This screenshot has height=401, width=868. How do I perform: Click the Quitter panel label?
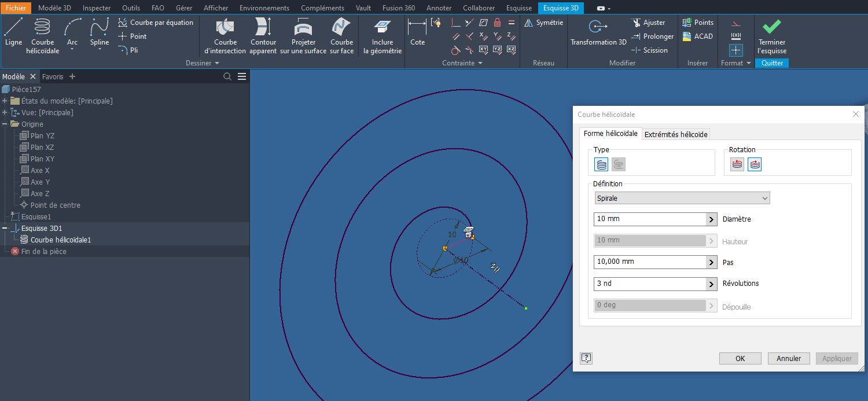coord(772,63)
